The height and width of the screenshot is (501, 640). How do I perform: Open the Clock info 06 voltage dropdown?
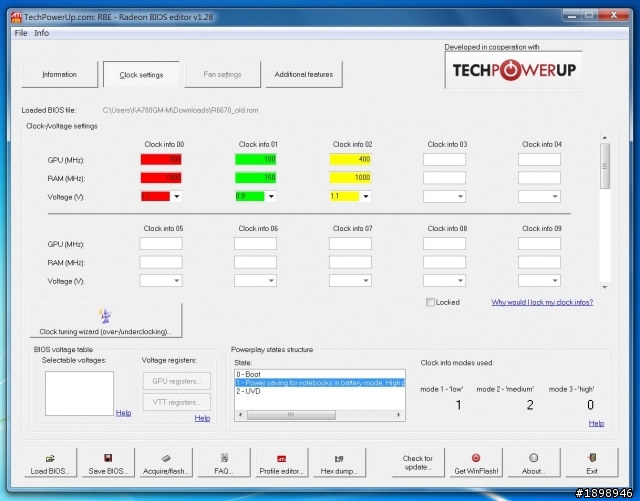pos(271,281)
